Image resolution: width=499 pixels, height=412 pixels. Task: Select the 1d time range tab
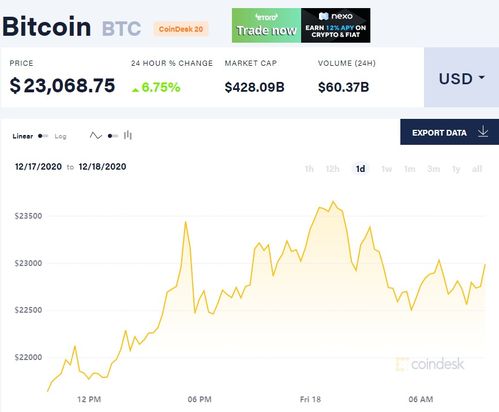click(x=360, y=169)
